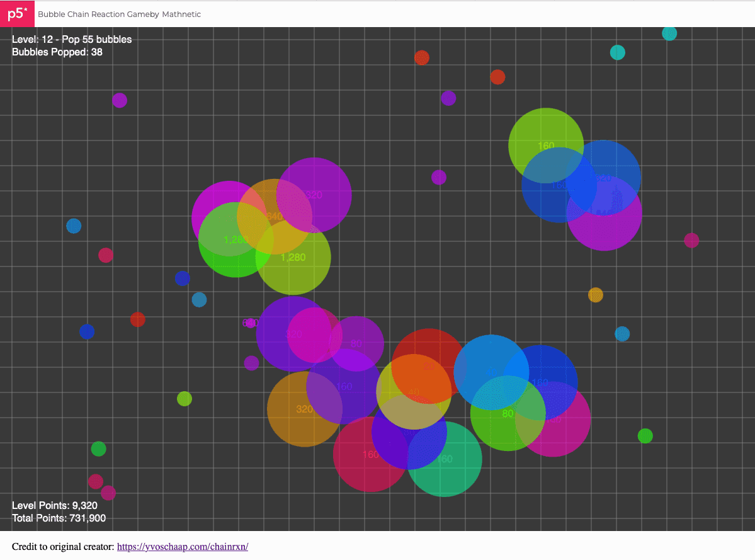Pop the yellow bubble labeled 640

click(274, 216)
